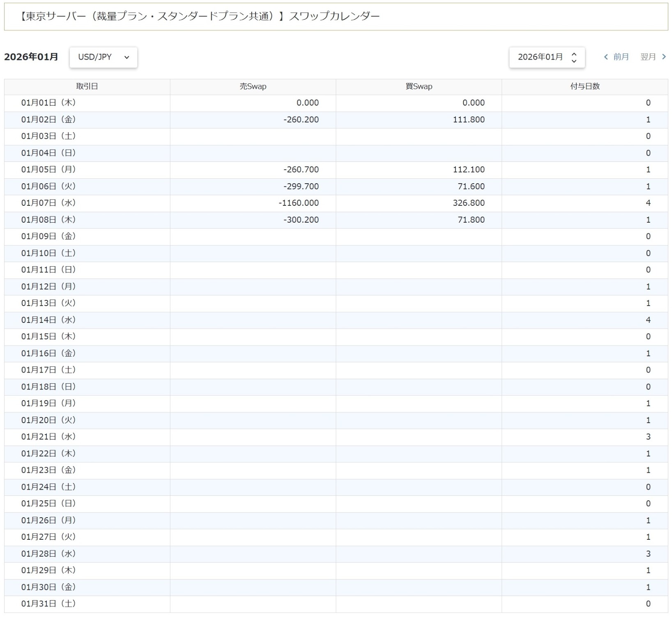Select the 01月26日（月） date cell
Image resolution: width=672 pixels, height=617 pixels.
pos(87,520)
